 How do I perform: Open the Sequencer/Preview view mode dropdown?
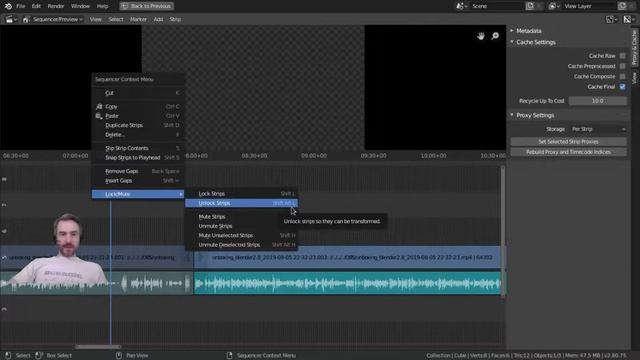[x=53, y=19]
